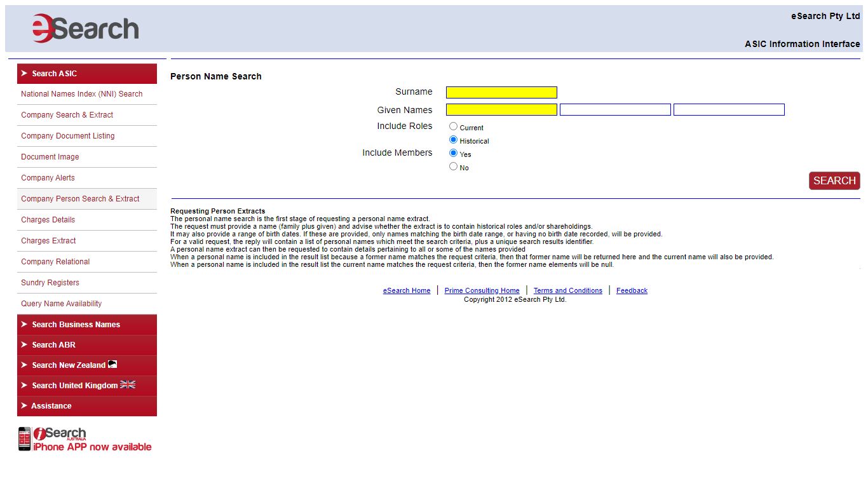Screen dimensions: 868x488
Task: Expand the Search United Kingdom section
Action: point(87,386)
